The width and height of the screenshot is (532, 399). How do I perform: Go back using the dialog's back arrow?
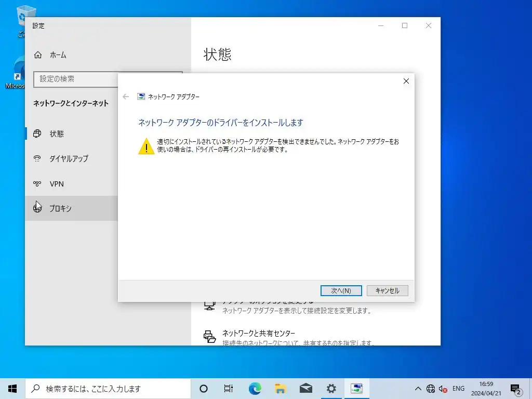126,97
